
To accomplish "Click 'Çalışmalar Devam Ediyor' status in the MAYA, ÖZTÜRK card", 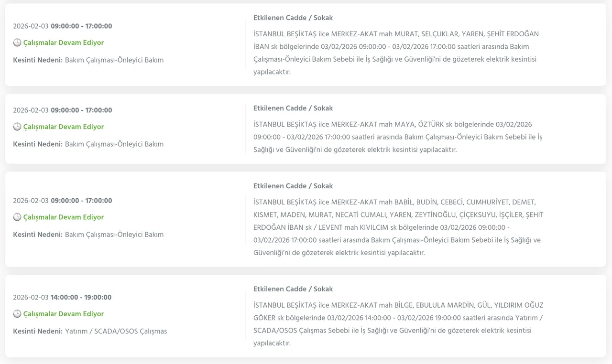I will point(63,127).
